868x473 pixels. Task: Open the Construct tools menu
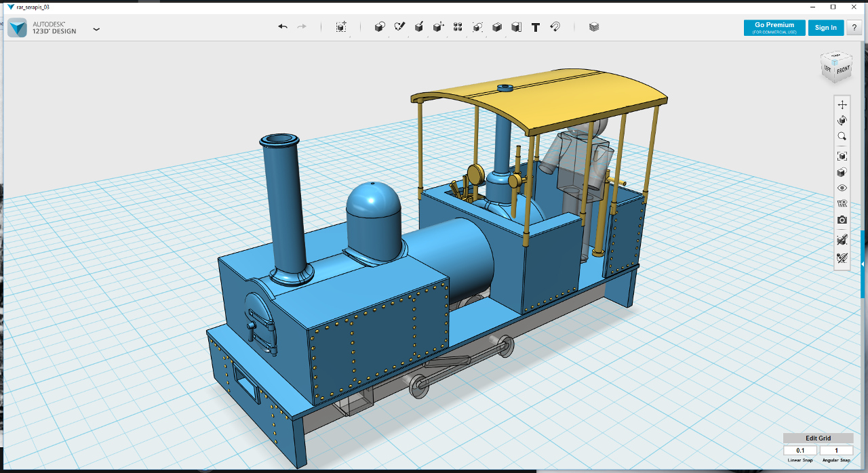point(419,27)
